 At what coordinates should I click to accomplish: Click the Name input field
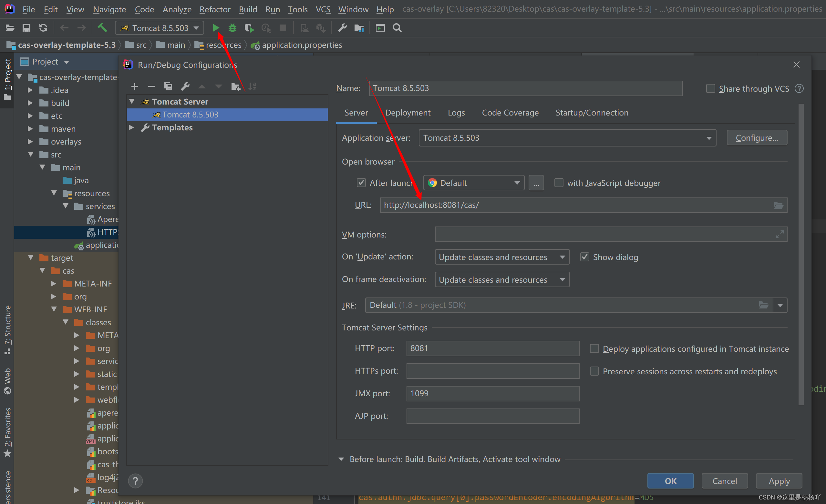point(526,88)
